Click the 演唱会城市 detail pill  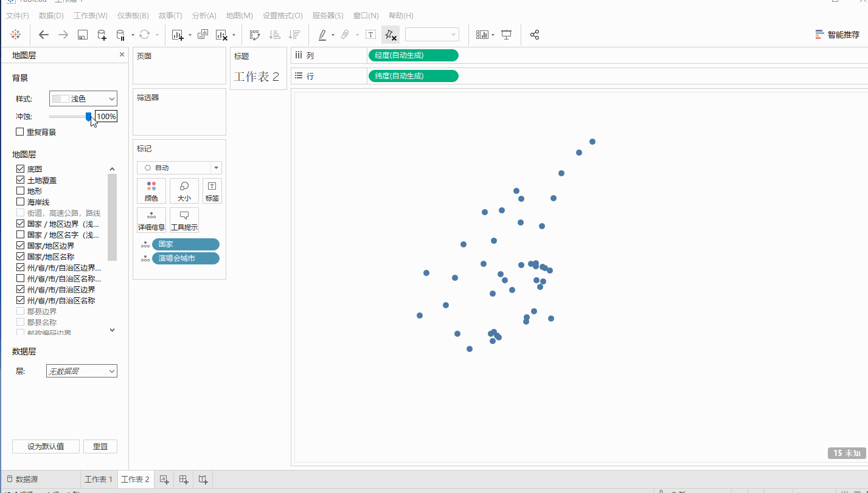(x=186, y=258)
